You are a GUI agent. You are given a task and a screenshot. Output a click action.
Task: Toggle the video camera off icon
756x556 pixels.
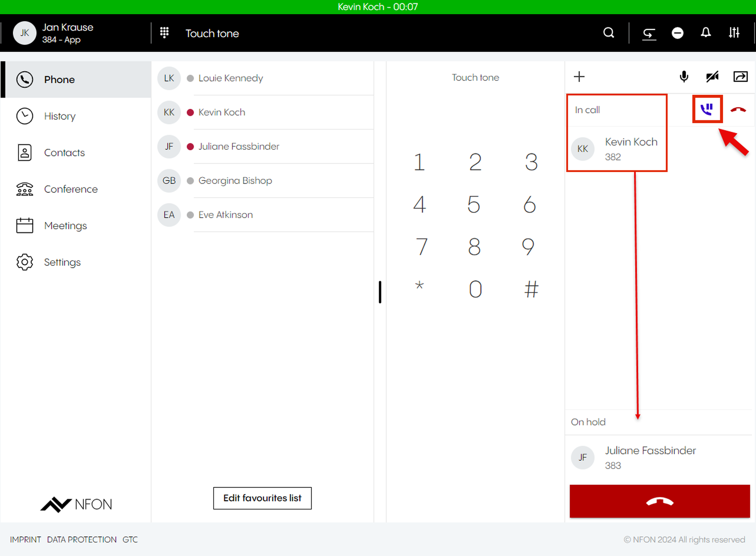[712, 77]
